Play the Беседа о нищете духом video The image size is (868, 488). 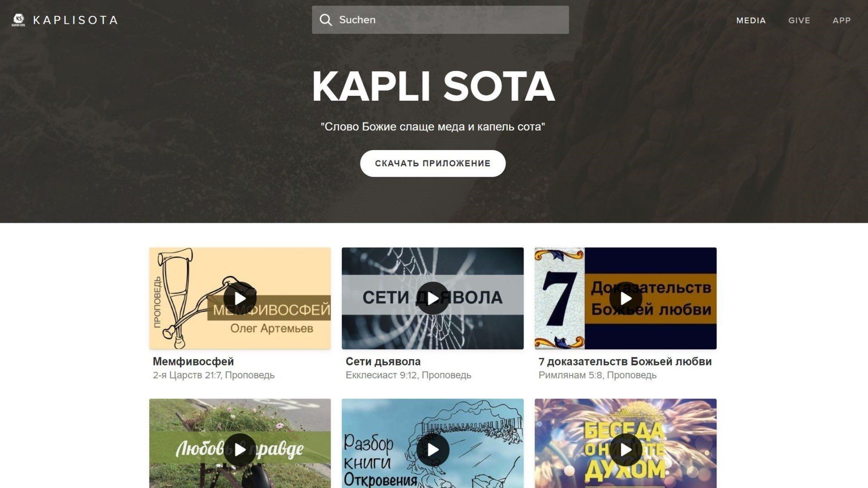[626, 450]
